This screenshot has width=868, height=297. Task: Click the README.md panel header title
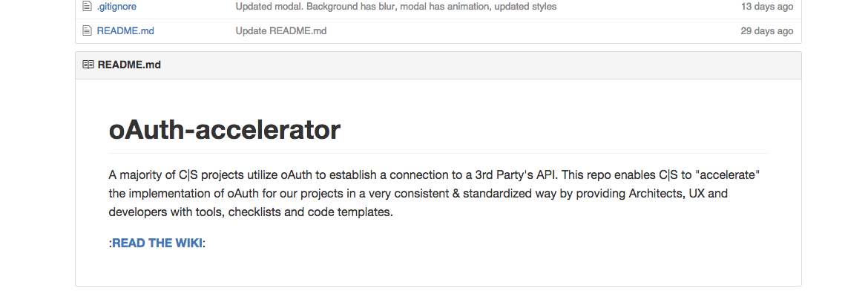point(129,65)
